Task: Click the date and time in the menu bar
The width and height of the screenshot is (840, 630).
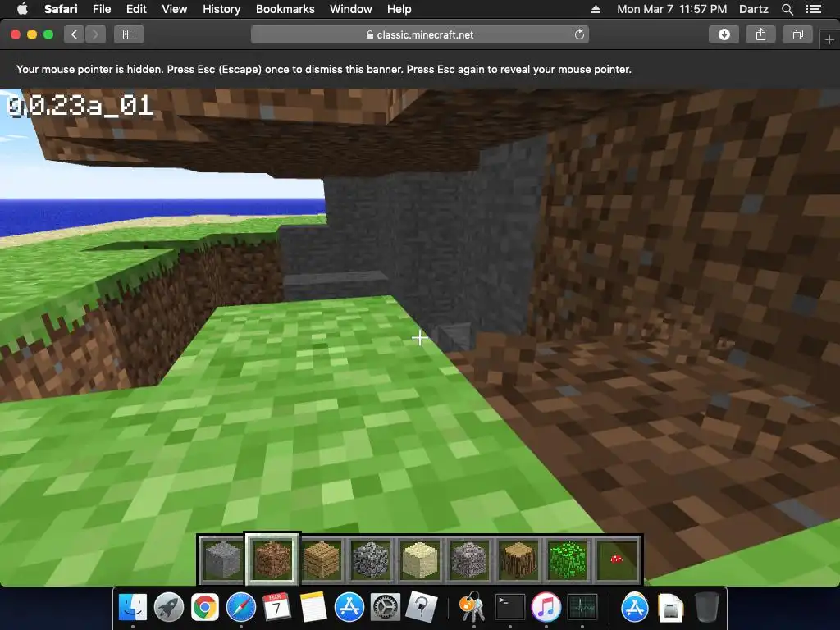Action: click(x=672, y=9)
